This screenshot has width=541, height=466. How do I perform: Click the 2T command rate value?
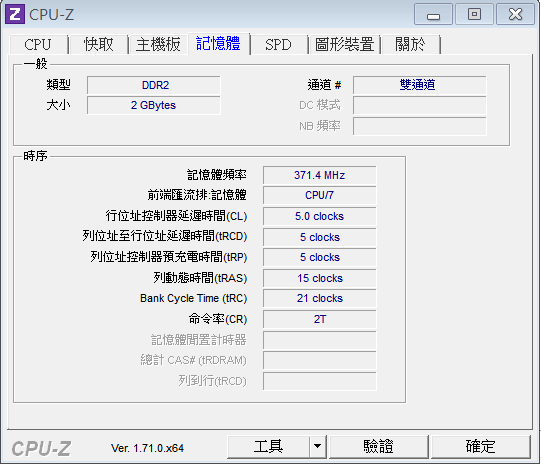[319, 319]
